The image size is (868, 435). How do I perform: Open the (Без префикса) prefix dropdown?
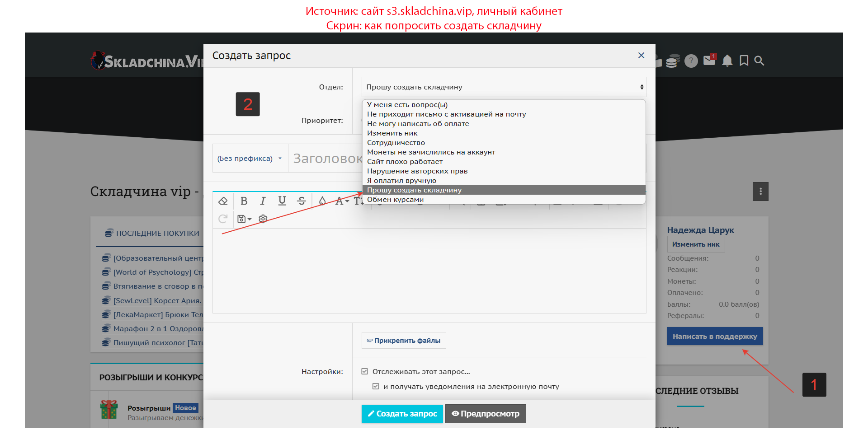[x=250, y=158]
